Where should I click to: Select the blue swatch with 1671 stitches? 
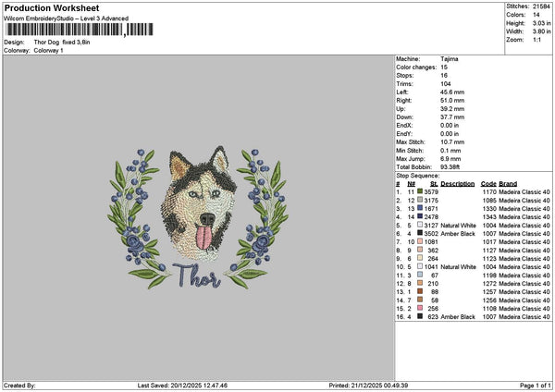point(420,208)
